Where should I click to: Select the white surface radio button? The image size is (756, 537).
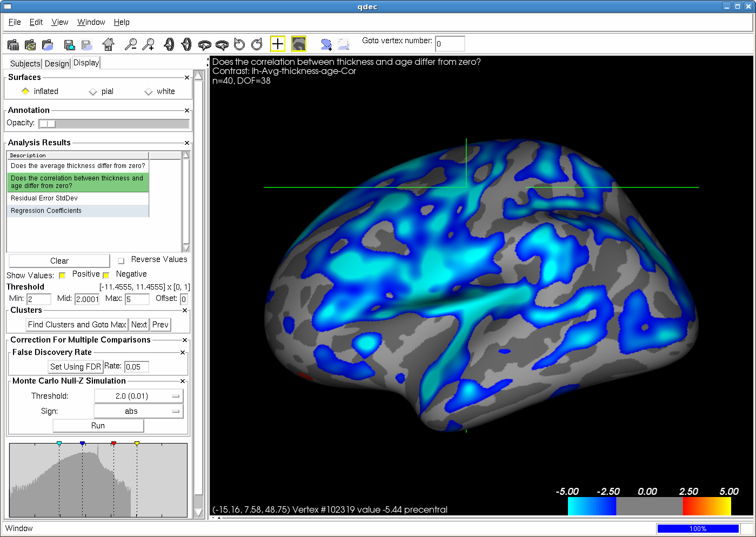point(149,92)
